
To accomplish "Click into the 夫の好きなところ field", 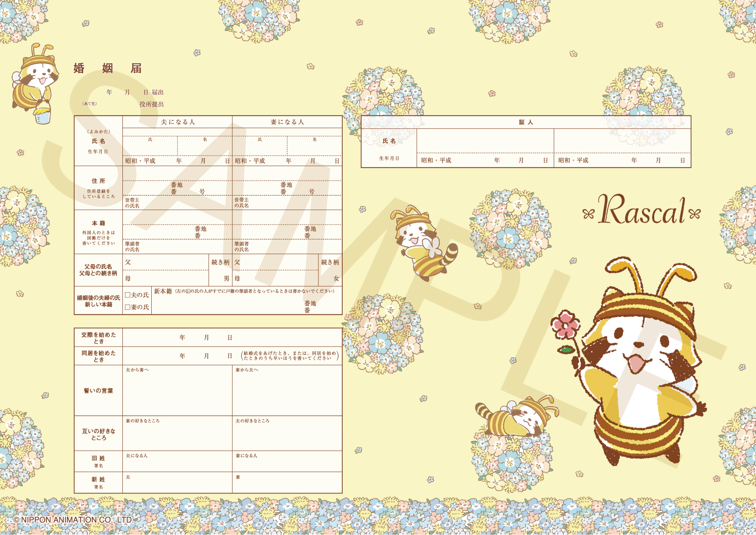I will [287, 433].
